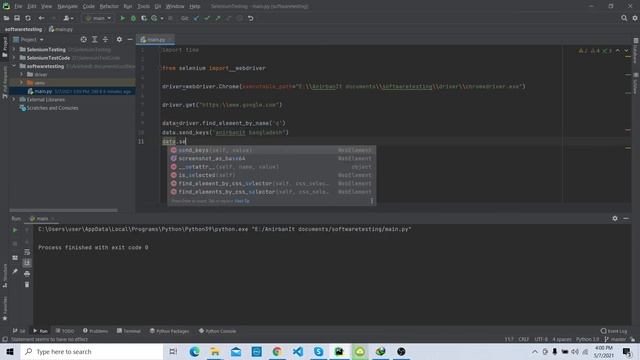Click the Open folder toolbar icon

tap(6, 18)
